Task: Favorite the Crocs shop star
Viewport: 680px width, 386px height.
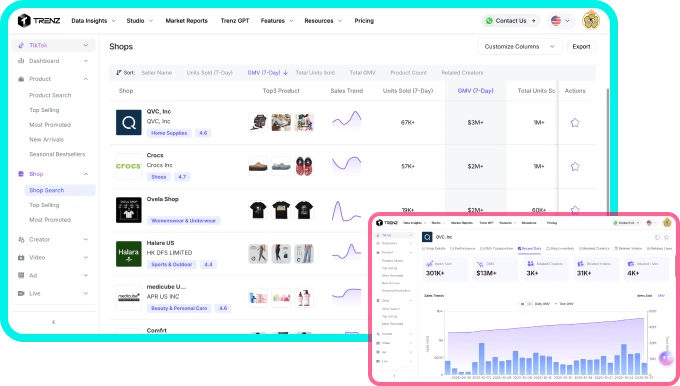Action: click(575, 167)
